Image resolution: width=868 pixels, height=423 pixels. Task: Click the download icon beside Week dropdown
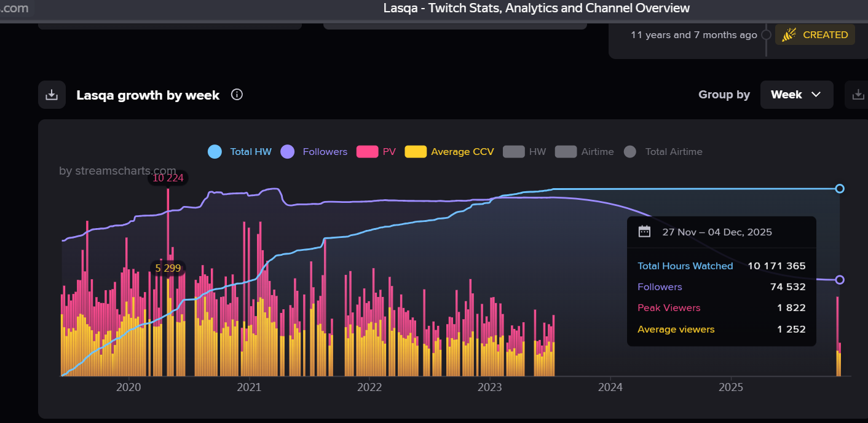coord(857,95)
